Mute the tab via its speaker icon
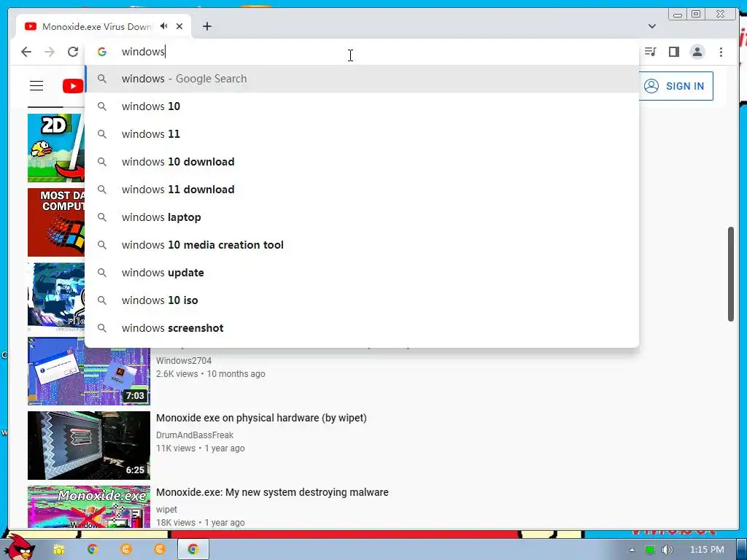The height and width of the screenshot is (560, 747). pyautogui.click(x=164, y=26)
